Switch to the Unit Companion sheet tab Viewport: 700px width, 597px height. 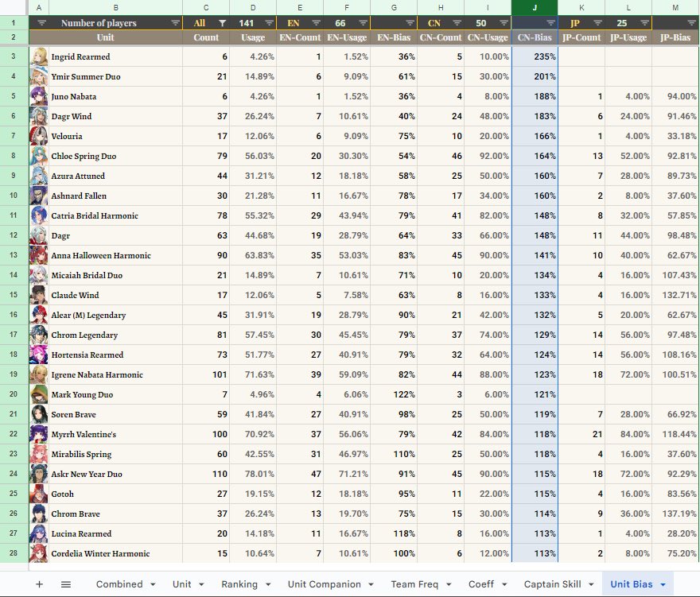pyautogui.click(x=324, y=584)
